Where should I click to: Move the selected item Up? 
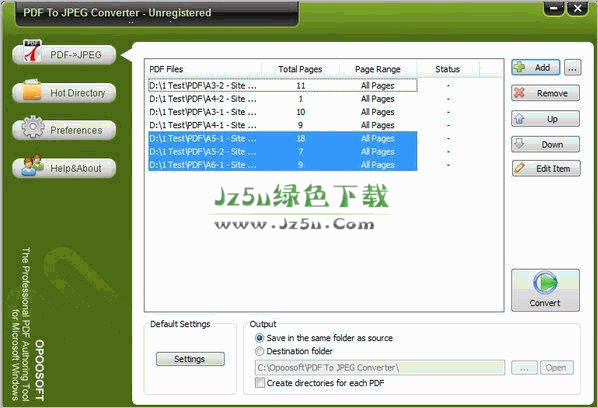545,119
